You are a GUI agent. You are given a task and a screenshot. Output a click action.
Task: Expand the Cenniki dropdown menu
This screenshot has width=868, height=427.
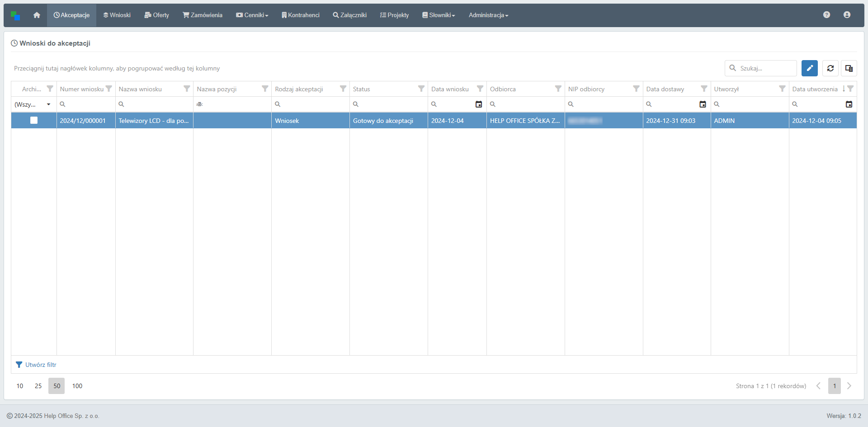(x=252, y=15)
